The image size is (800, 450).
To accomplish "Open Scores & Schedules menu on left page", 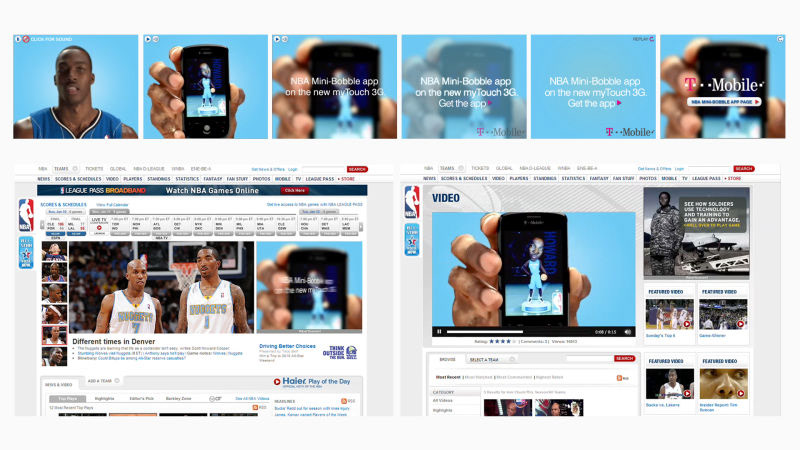I will pyautogui.click(x=78, y=179).
